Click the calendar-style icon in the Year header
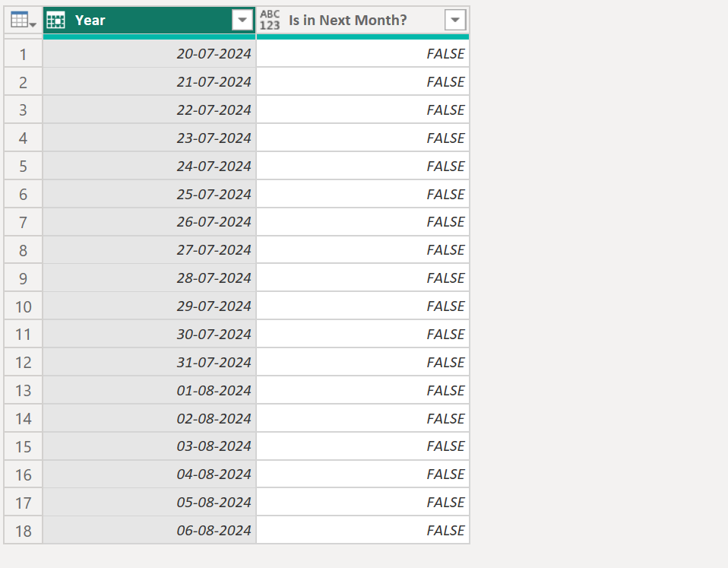The width and height of the screenshot is (728, 568). [x=55, y=20]
